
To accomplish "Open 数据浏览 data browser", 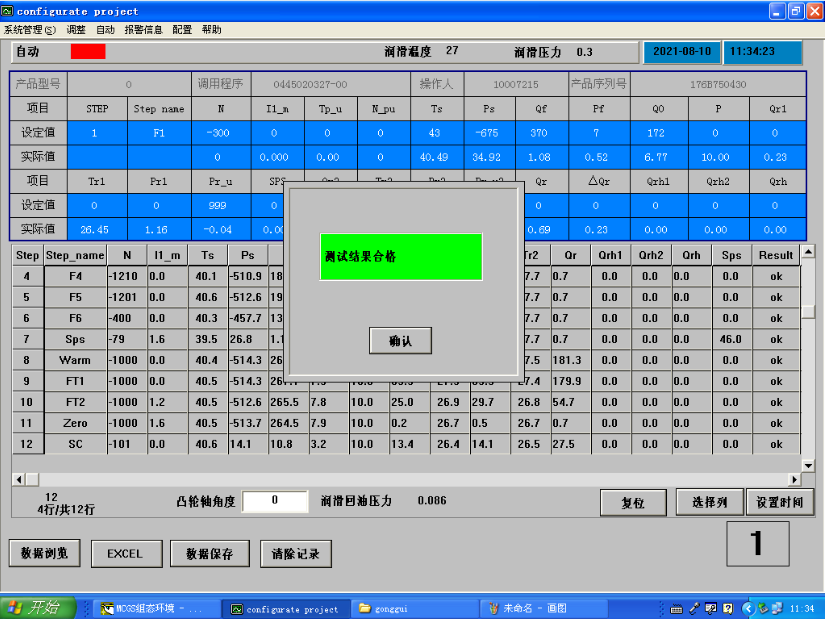I will tap(44, 553).
